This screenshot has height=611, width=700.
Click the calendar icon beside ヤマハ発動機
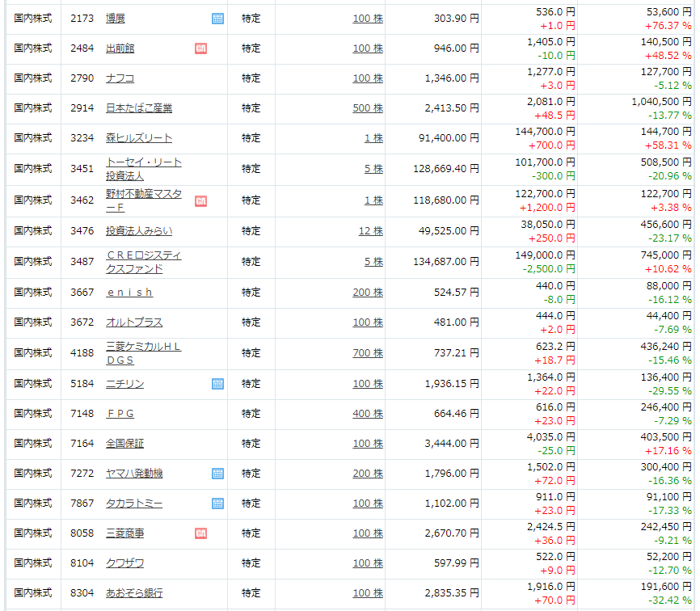[x=217, y=474]
